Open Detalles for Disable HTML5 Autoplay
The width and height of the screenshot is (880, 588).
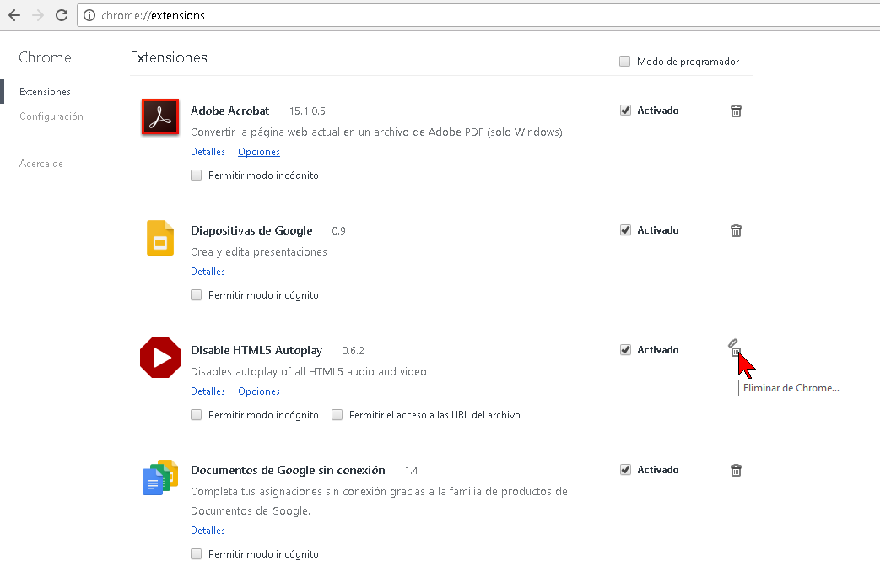208,391
